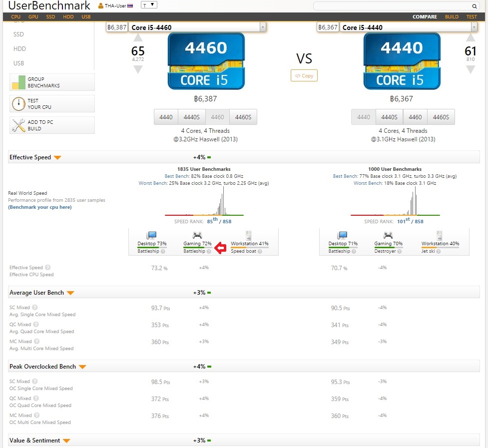Screen dimensions: 488x448
Task: Open help icon beside Average SC Mixed
Action: (34, 307)
